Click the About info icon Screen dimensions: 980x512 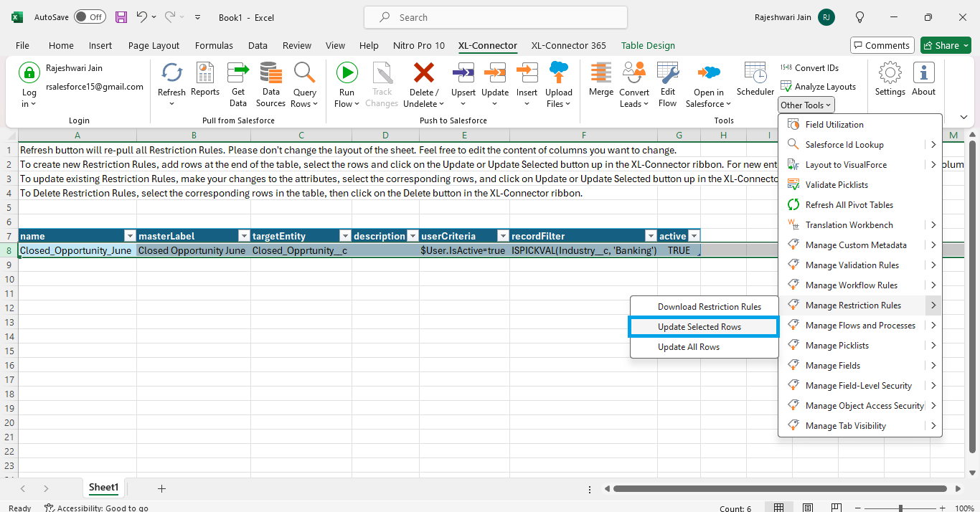[924, 72]
